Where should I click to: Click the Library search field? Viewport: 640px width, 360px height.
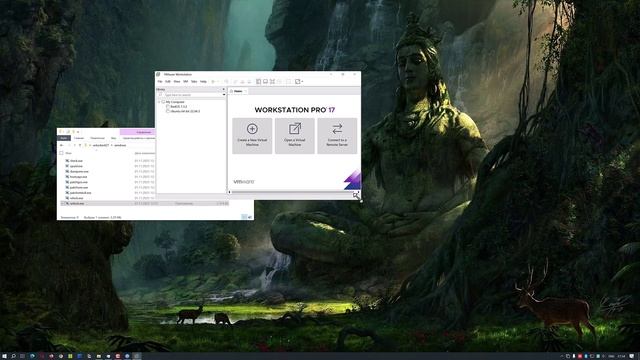point(192,95)
